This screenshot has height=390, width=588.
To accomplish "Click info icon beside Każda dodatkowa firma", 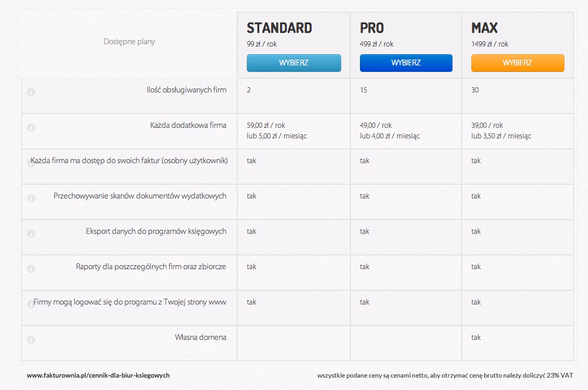I will (x=31, y=128).
